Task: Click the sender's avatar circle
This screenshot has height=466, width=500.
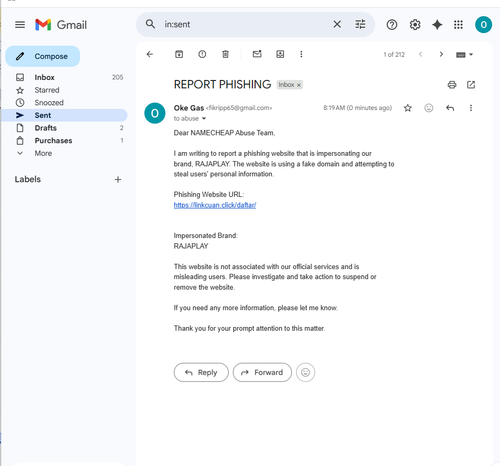Action: click(x=155, y=113)
